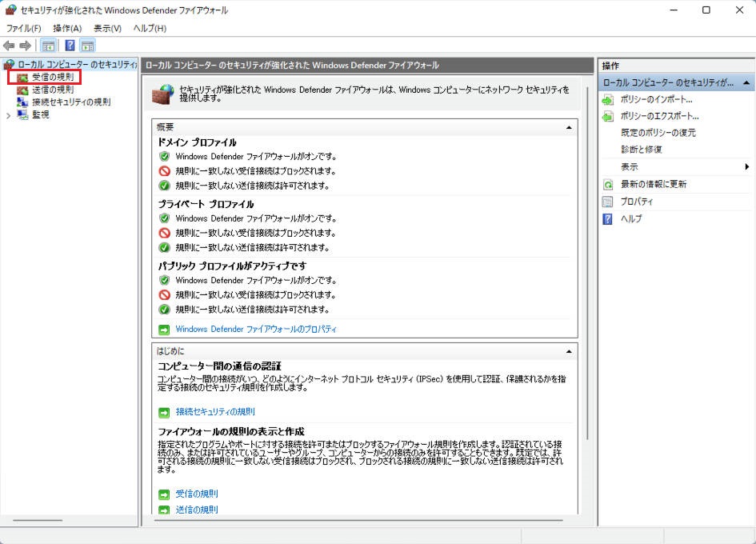The width and height of the screenshot is (756, 544).
Task: Click ポリシーのエクスポート... action
Action: coord(659,116)
